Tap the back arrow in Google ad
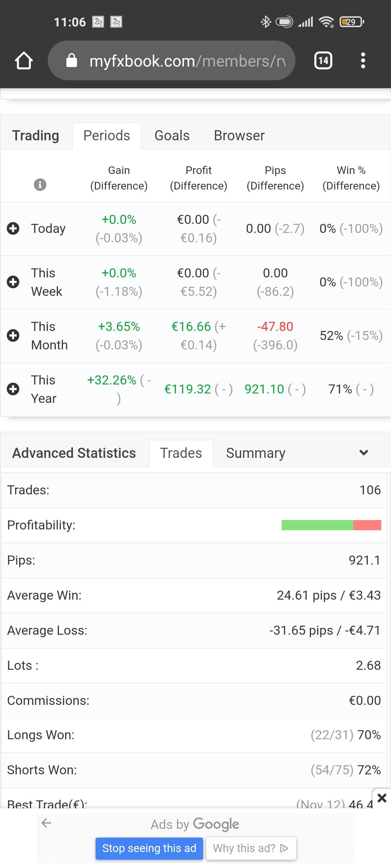Image resolution: width=391 pixels, height=868 pixels. [x=47, y=823]
